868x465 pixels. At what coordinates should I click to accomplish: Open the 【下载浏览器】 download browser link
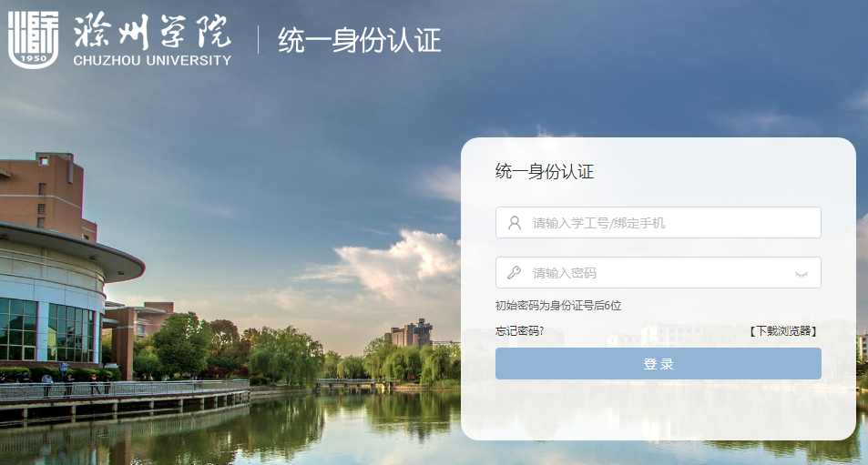pyautogui.click(x=783, y=331)
